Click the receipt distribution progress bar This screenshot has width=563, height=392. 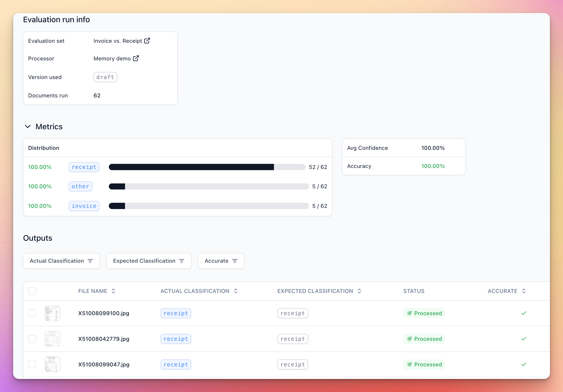click(x=207, y=167)
